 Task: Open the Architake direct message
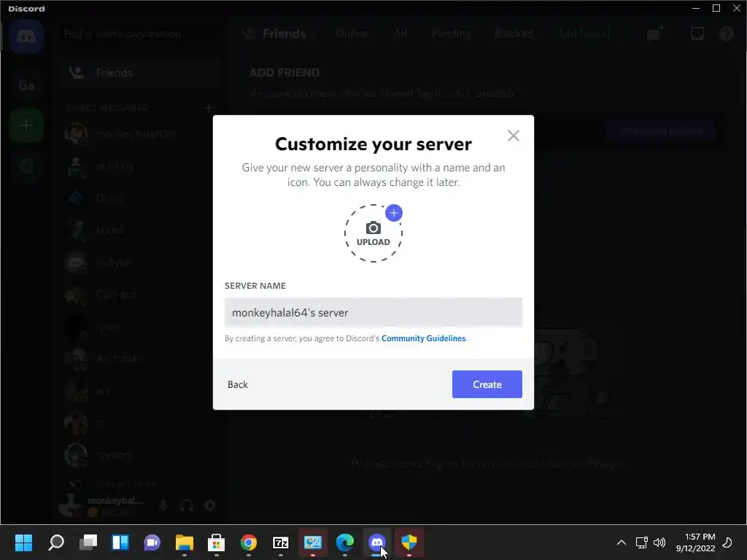(141, 359)
